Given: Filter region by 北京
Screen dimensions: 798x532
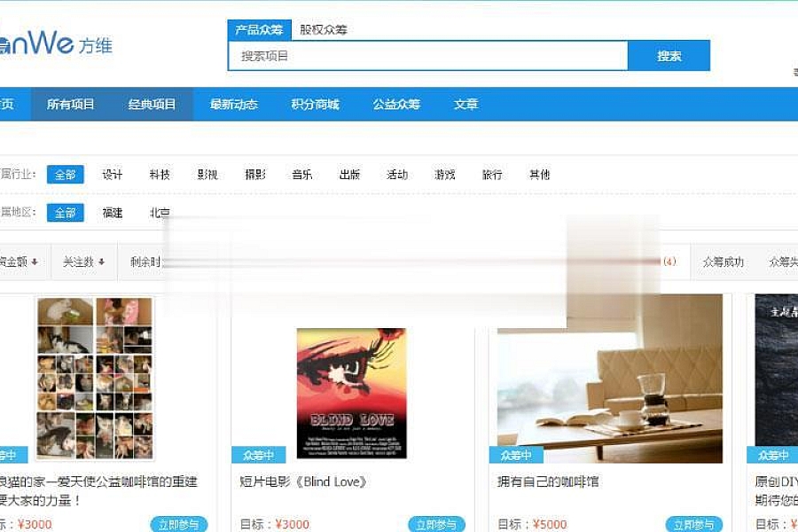Looking at the screenshot, I should click(x=160, y=212).
